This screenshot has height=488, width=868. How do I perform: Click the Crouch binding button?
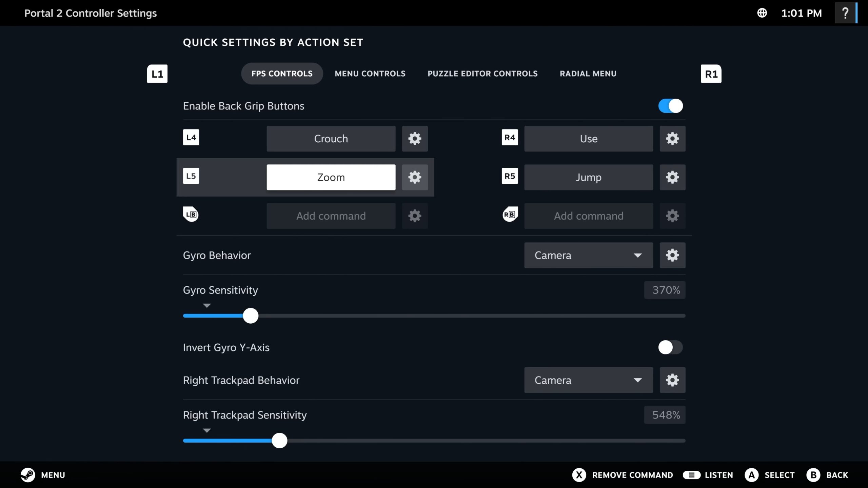331,139
